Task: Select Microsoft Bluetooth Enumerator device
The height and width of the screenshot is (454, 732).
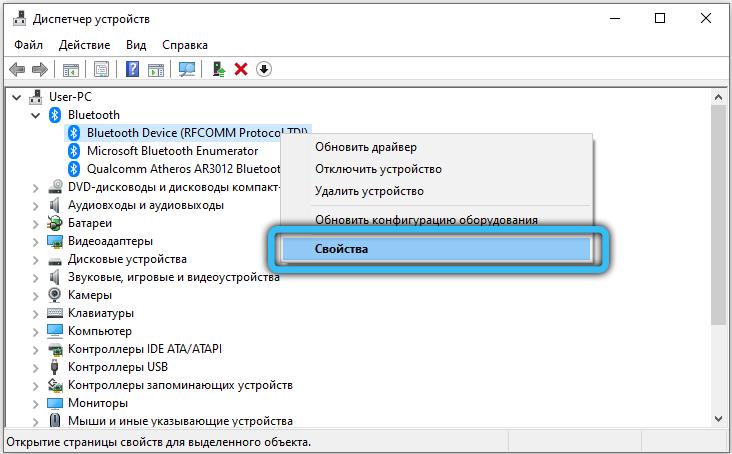Action: point(172,151)
